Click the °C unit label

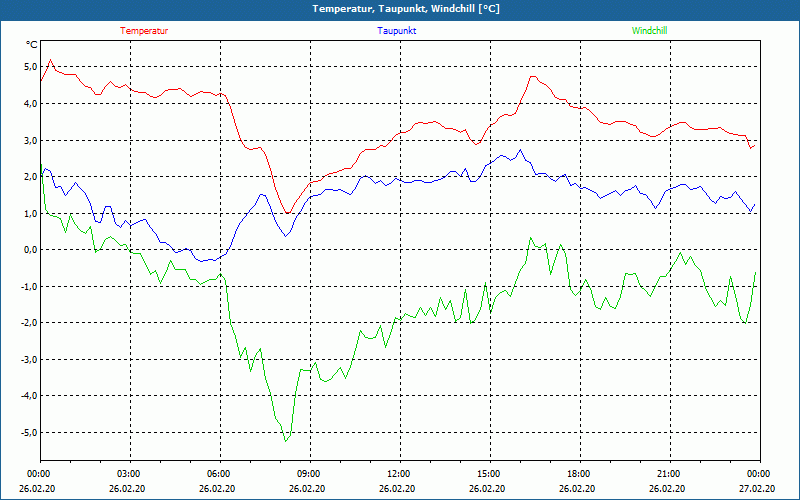(x=32, y=45)
